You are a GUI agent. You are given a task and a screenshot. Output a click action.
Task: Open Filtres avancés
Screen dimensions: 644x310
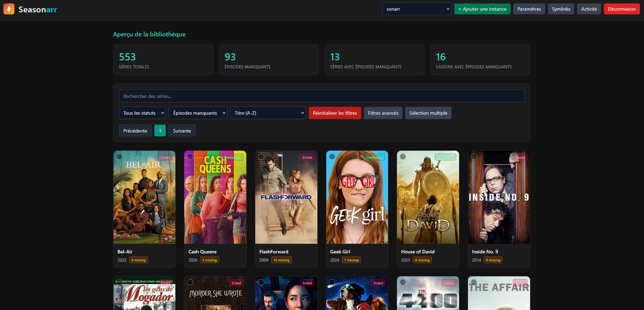pos(383,113)
